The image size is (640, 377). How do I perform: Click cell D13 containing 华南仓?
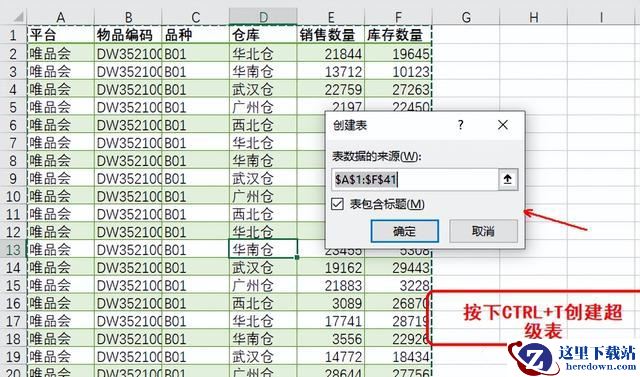pyautogui.click(x=263, y=249)
